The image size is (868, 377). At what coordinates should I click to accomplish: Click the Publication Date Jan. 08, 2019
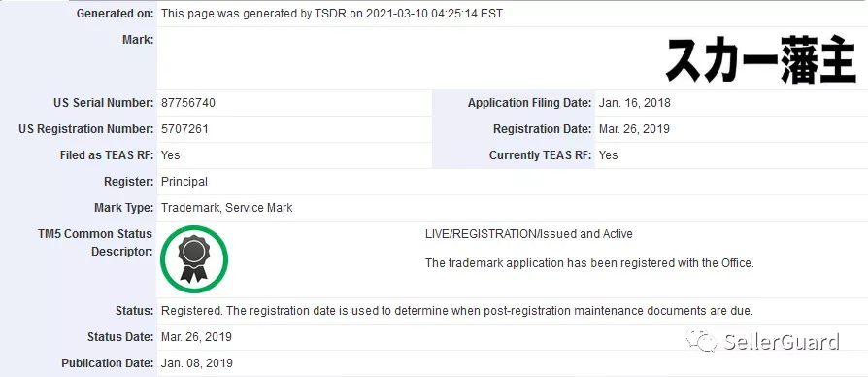197,363
